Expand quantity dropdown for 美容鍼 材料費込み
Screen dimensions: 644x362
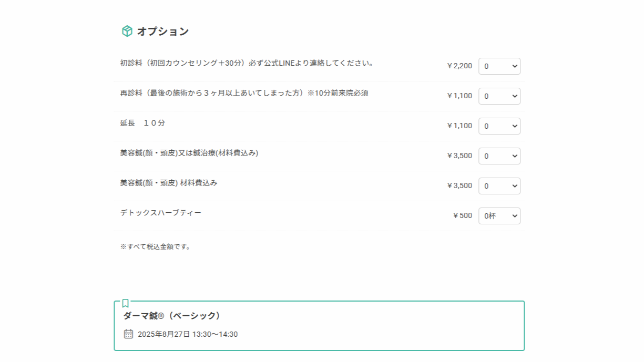(499, 186)
